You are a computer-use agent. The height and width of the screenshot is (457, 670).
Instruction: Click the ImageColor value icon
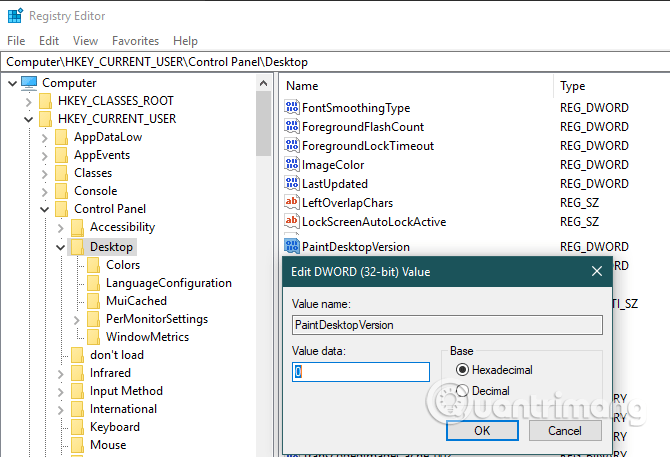292,165
